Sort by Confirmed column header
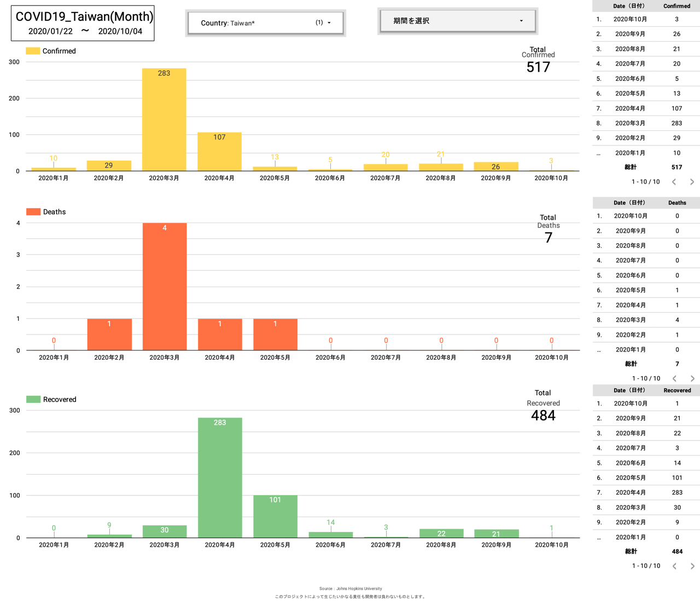 point(676,6)
